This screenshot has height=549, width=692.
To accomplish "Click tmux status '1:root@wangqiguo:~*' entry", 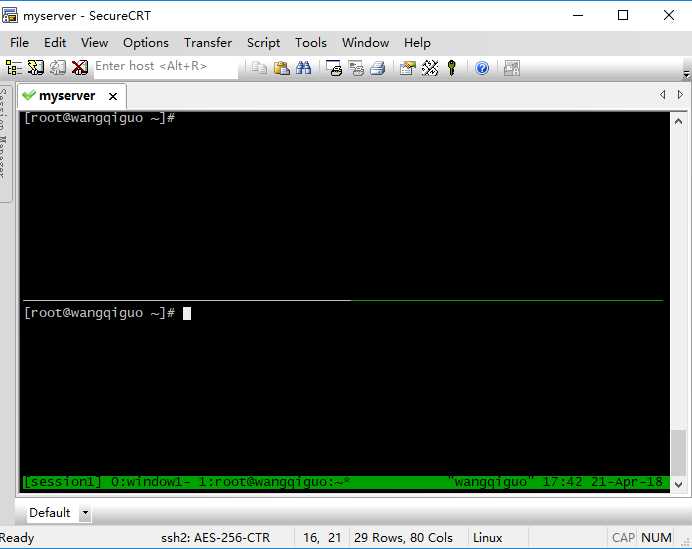I will click(x=275, y=482).
